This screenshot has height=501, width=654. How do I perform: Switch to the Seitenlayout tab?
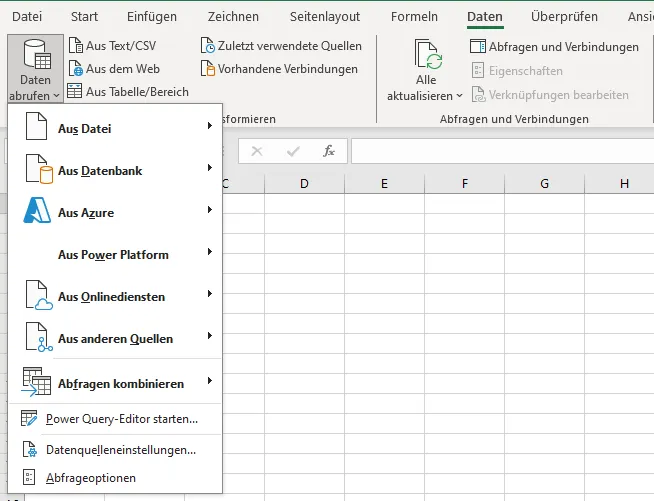325,17
